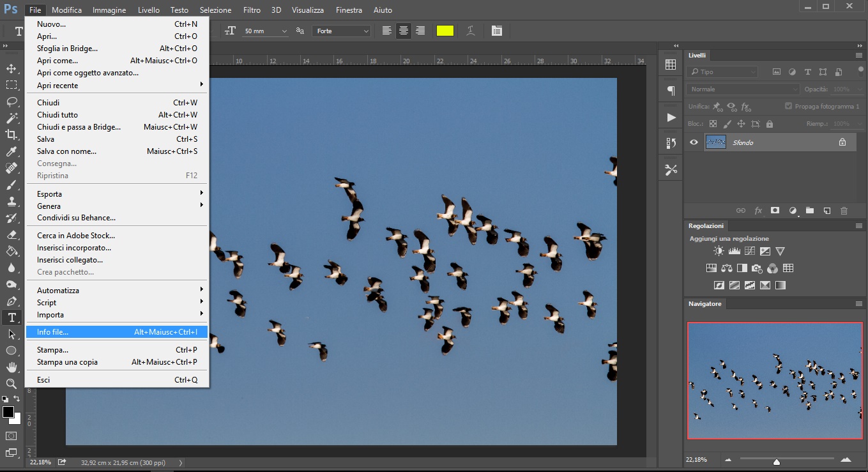This screenshot has width=868, height=472.
Task: Hide the Sfondo layer with eye icon
Action: pos(694,142)
